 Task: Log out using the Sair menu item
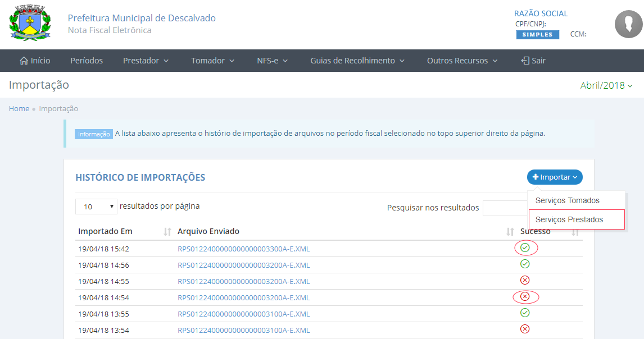point(533,61)
